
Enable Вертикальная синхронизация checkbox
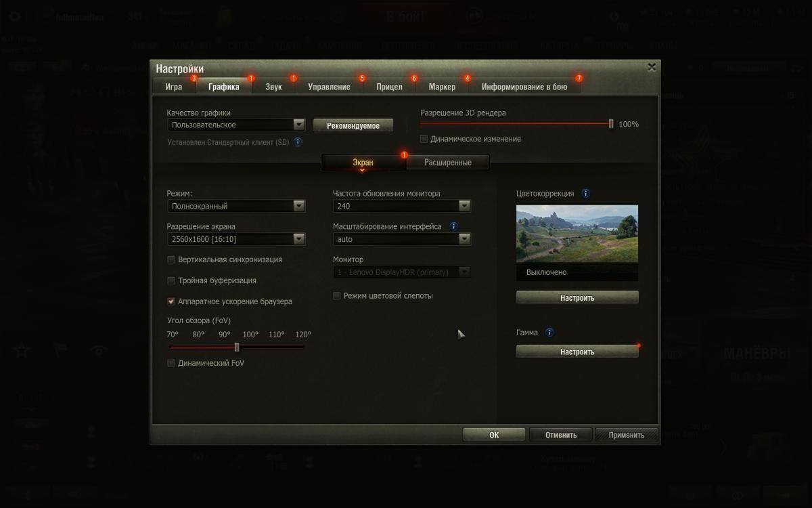pyautogui.click(x=171, y=259)
